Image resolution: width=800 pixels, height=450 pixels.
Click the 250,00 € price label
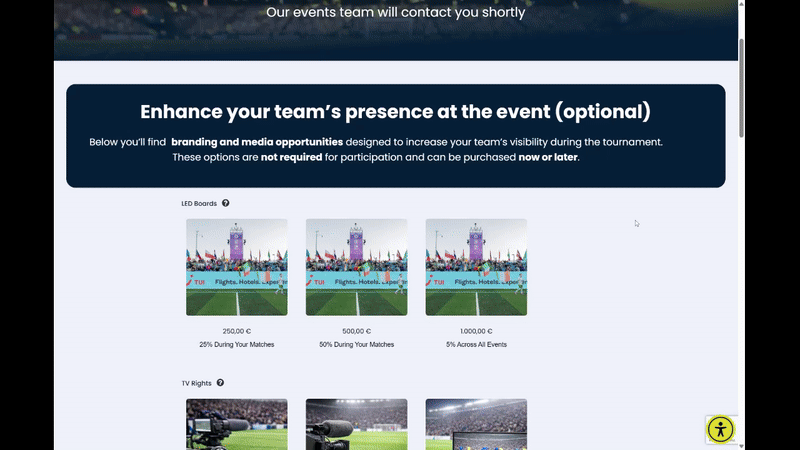tap(237, 331)
